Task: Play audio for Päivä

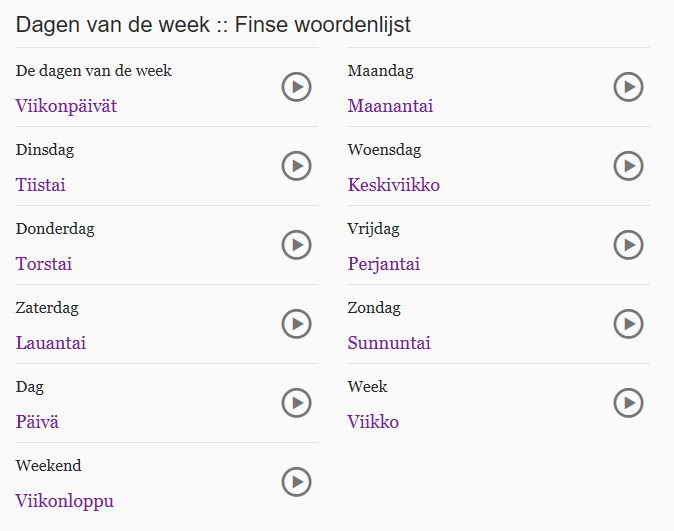Action: pyautogui.click(x=297, y=403)
